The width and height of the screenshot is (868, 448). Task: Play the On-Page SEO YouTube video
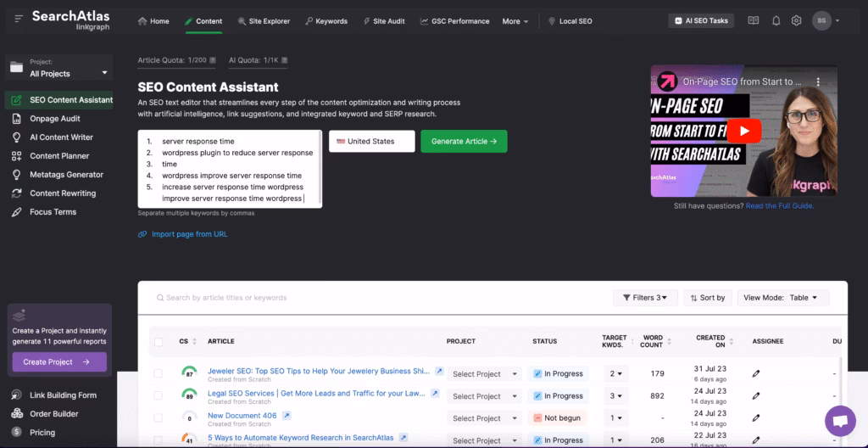[743, 131]
